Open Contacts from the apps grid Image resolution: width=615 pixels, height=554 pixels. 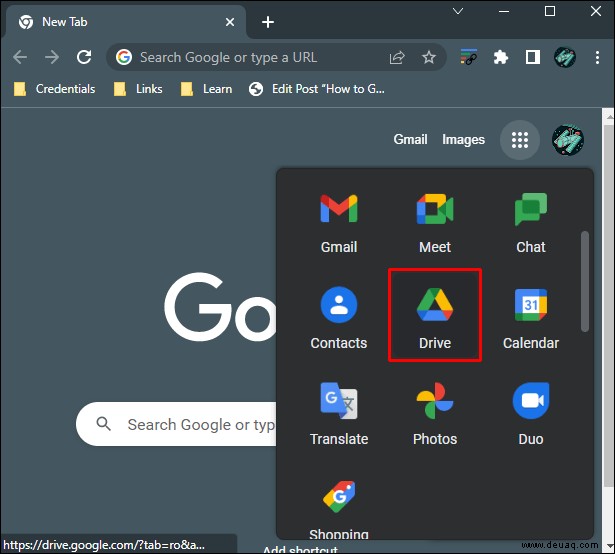[339, 318]
